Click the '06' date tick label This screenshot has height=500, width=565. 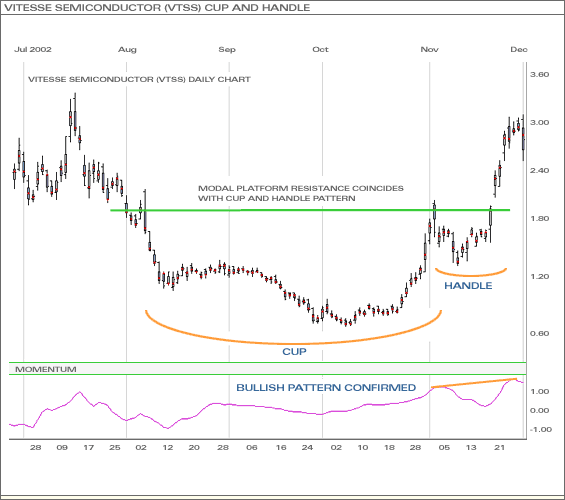[x=252, y=448]
